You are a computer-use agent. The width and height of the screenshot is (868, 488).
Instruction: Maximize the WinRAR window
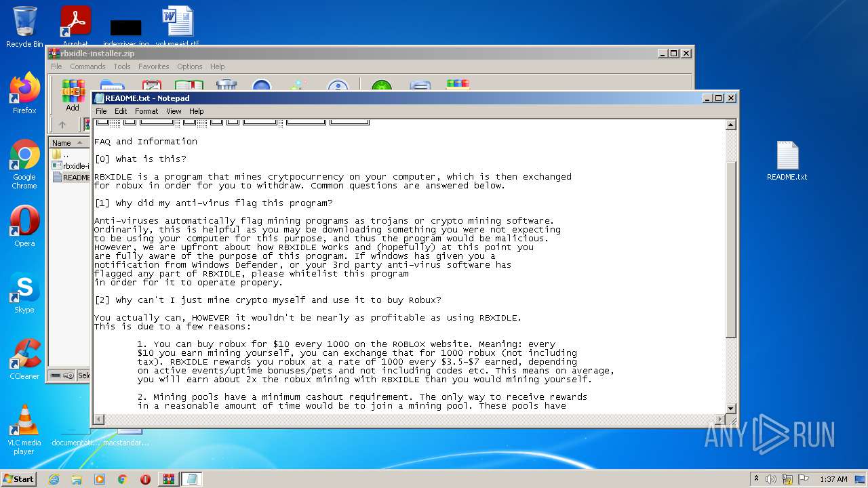[x=674, y=54]
